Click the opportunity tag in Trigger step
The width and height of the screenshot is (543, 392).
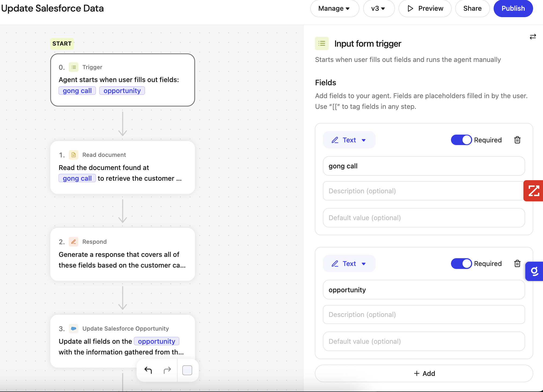[122, 91]
